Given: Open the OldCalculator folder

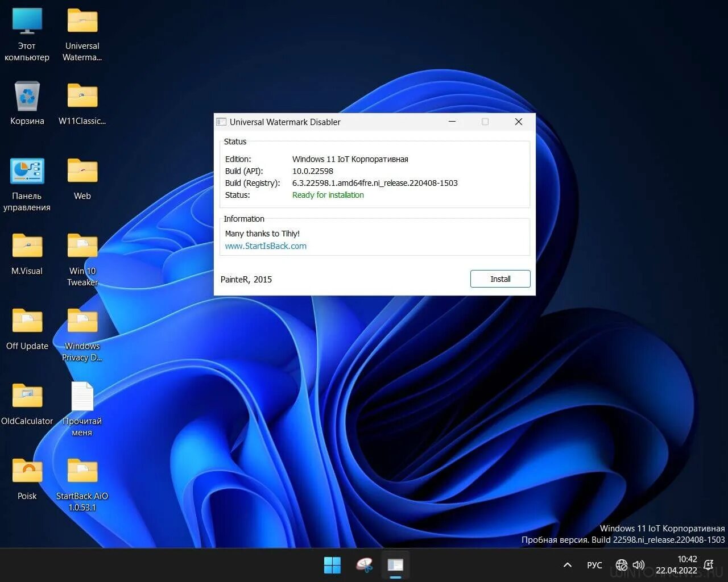Looking at the screenshot, I should [27, 404].
